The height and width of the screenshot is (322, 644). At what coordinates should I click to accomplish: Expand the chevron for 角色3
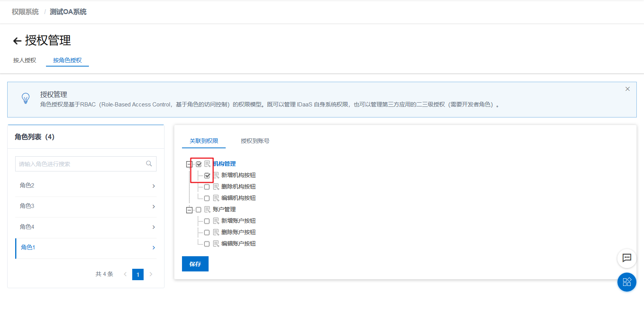tap(153, 206)
